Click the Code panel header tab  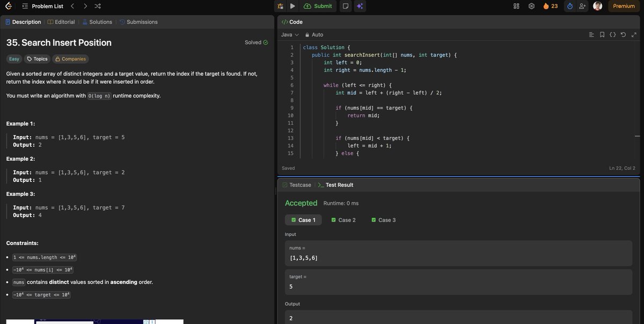click(292, 22)
